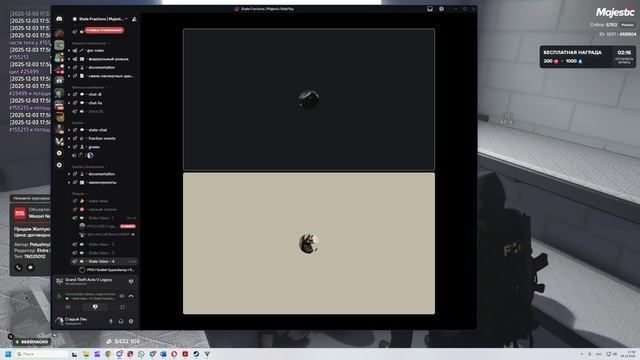The image size is (640, 360).
Task: Open the fraction-events channel
Action: 102,138
